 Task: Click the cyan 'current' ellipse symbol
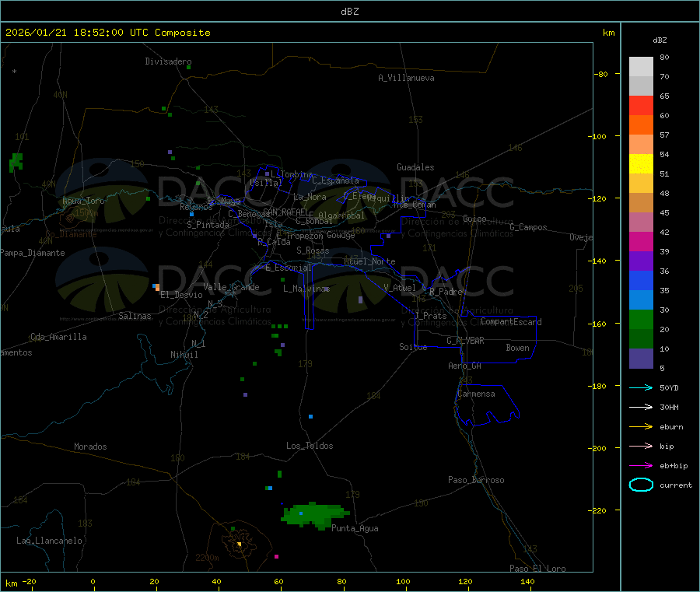641,485
